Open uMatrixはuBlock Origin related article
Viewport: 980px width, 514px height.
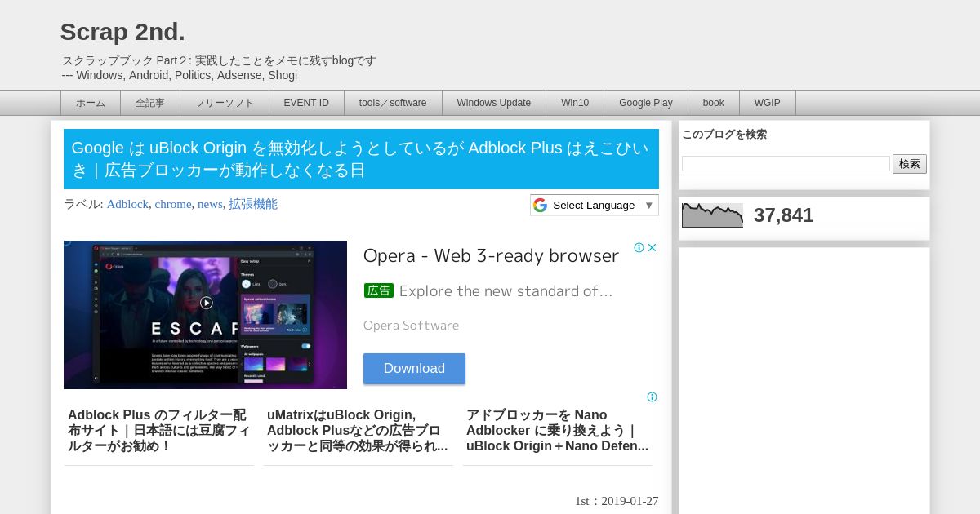(358, 431)
